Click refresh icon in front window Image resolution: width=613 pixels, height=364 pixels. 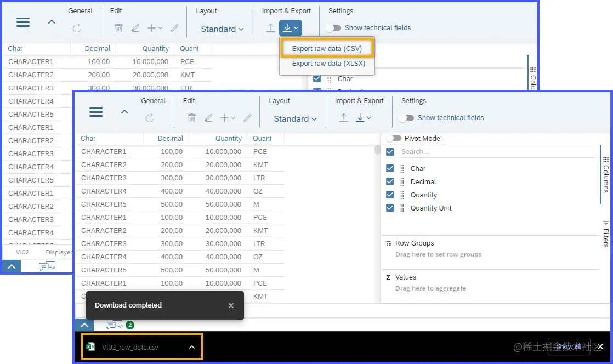click(x=150, y=118)
